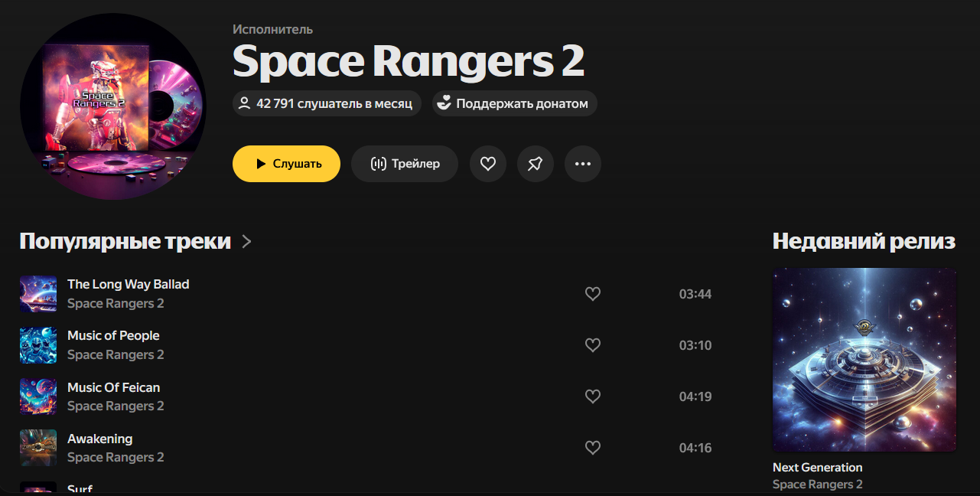Screen dimensions: 980x496
Task: Toggle the like heart for Awakening
Action: coord(593,448)
